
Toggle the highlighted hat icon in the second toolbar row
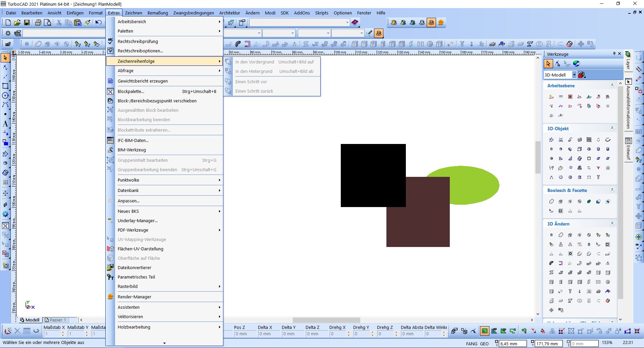(379, 33)
